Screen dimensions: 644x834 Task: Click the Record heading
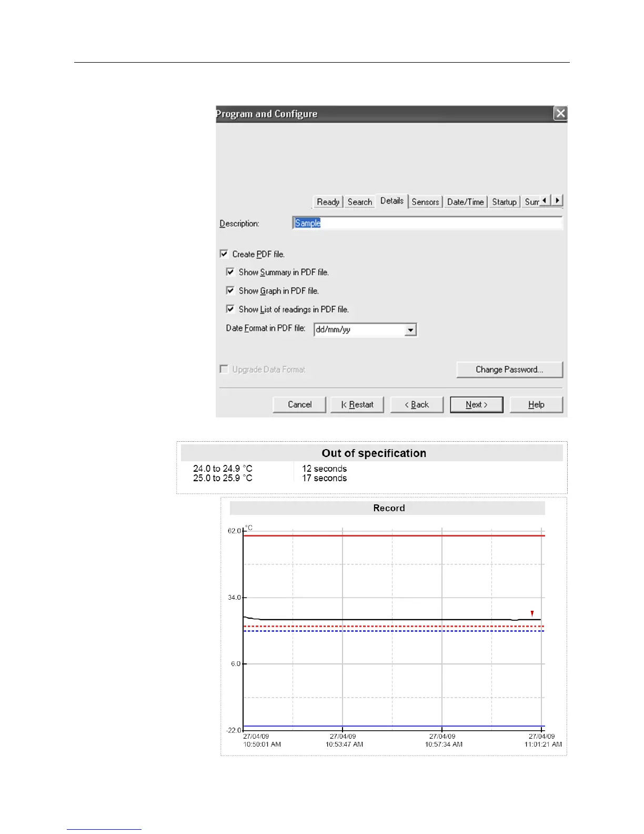coord(389,508)
